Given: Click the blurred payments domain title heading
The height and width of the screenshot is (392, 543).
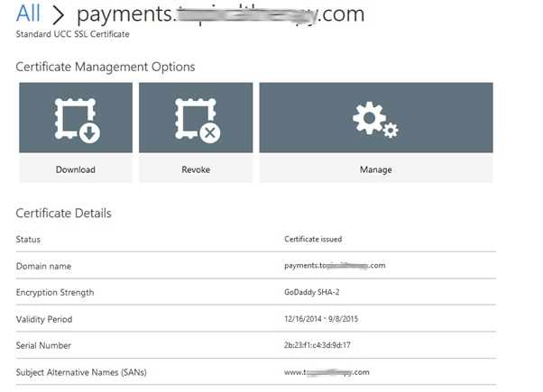Looking at the screenshot, I should [221, 14].
